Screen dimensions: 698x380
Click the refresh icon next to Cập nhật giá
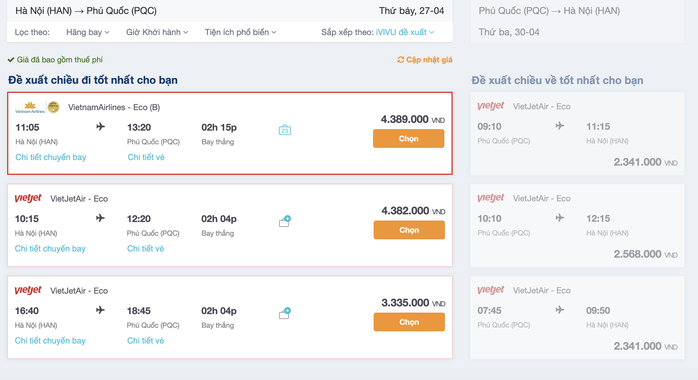tap(401, 60)
